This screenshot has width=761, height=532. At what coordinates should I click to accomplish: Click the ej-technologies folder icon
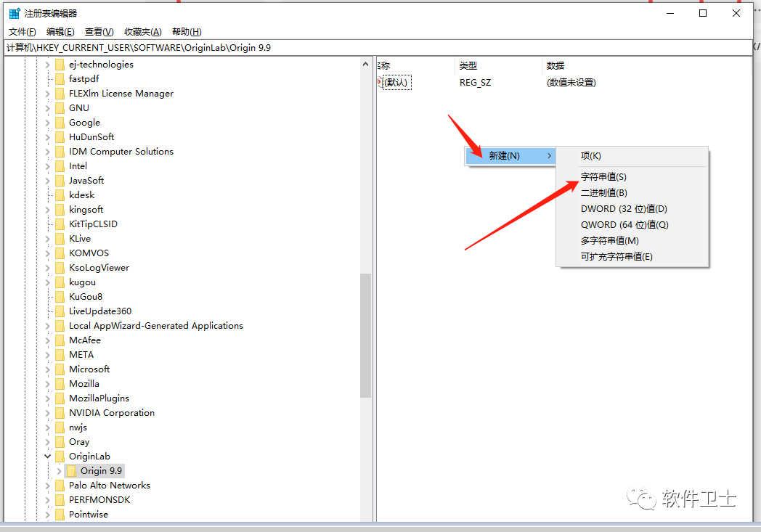point(60,65)
